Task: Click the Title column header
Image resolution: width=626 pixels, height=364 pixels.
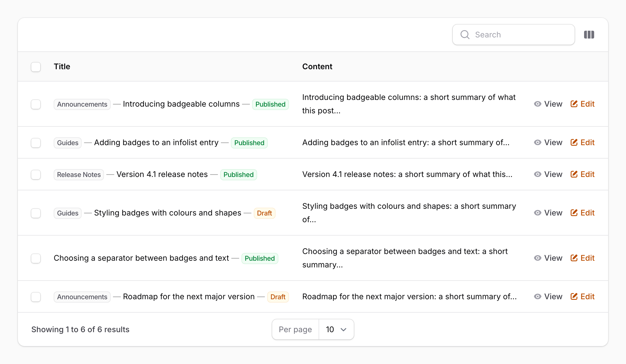Action: [62, 66]
